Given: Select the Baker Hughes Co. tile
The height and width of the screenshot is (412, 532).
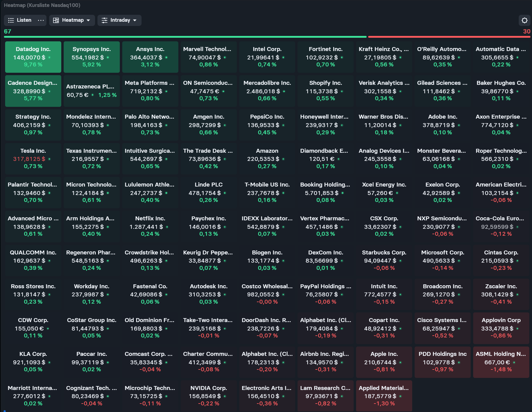Looking at the screenshot, I should click(x=501, y=91).
